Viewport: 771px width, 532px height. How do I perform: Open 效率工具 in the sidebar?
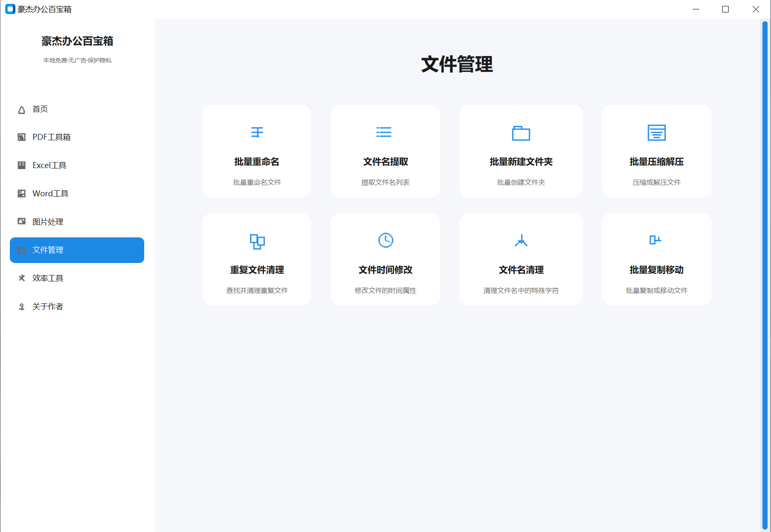pyautogui.click(x=77, y=278)
